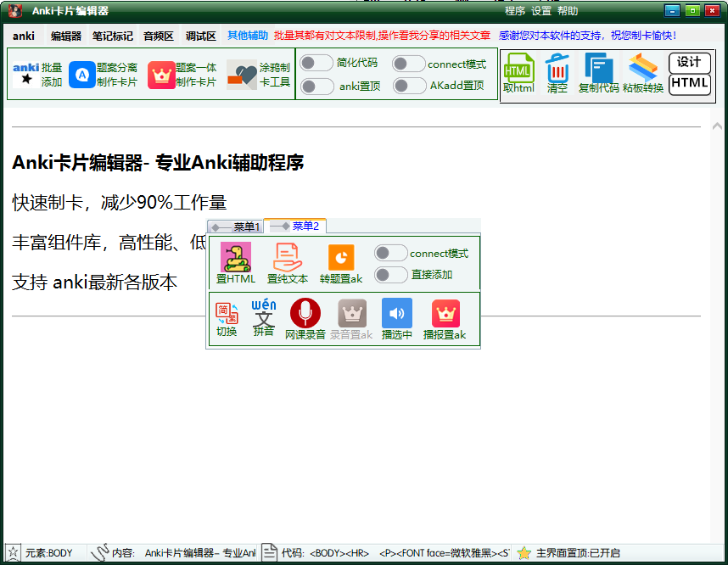Launch the 涂鸦制卡工具 doodle tool
Viewport: 728px width, 565px height.
242,75
